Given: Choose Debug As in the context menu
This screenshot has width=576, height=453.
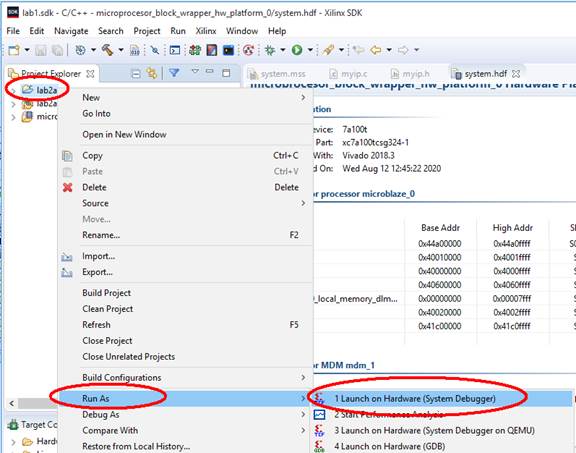Looking at the screenshot, I should tap(185, 414).
